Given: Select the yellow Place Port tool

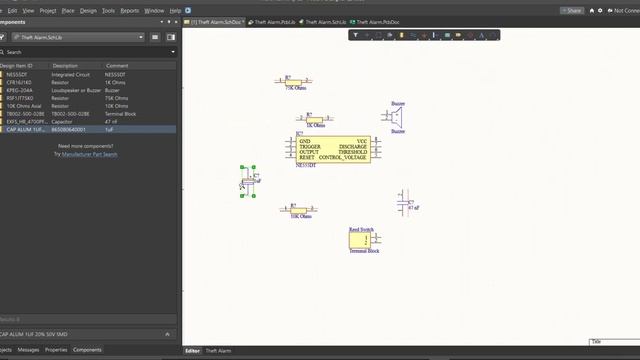Looking at the screenshot, I should tap(458, 36).
